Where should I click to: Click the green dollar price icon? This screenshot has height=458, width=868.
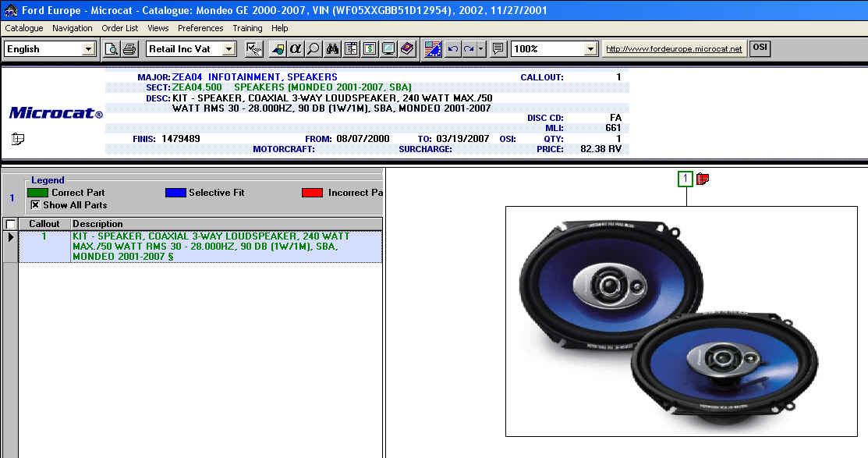370,49
